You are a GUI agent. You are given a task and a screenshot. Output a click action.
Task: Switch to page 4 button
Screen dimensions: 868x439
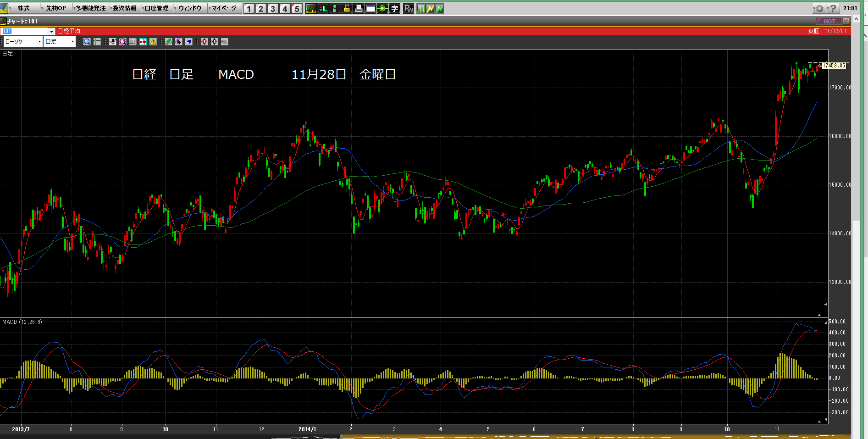tap(285, 9)
